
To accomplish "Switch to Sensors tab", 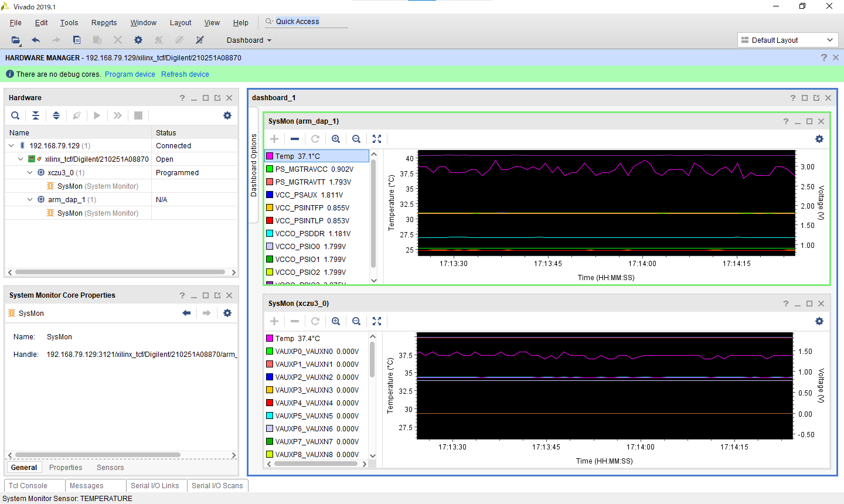I will coord(110,468).
